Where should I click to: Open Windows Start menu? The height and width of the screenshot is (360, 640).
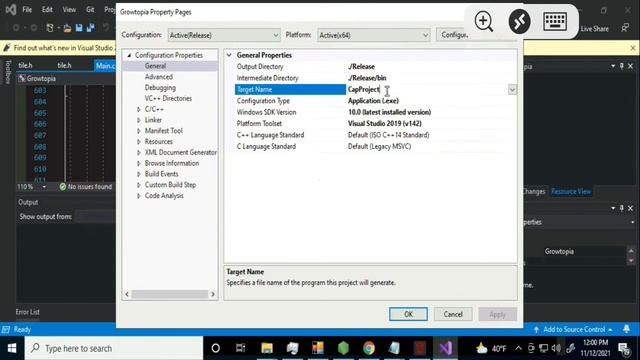pos(12,348)
